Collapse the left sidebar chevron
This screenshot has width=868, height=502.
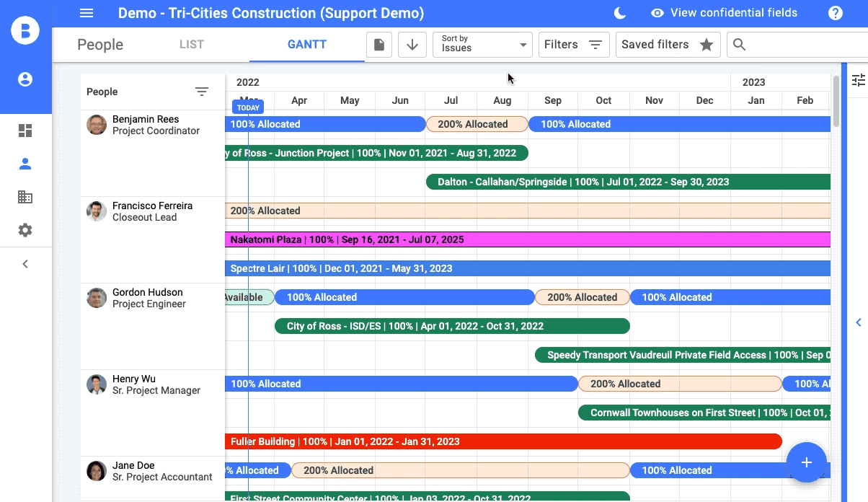[25, 264]
